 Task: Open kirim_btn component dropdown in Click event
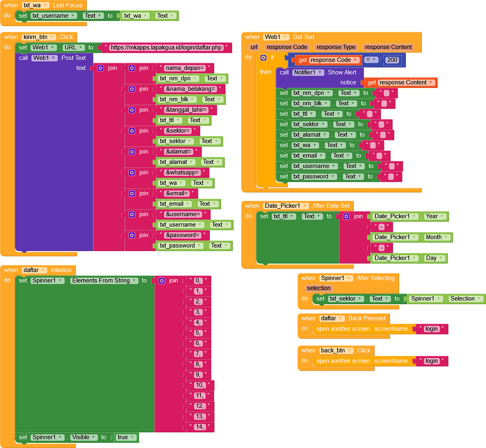click(x=52, y=37)
